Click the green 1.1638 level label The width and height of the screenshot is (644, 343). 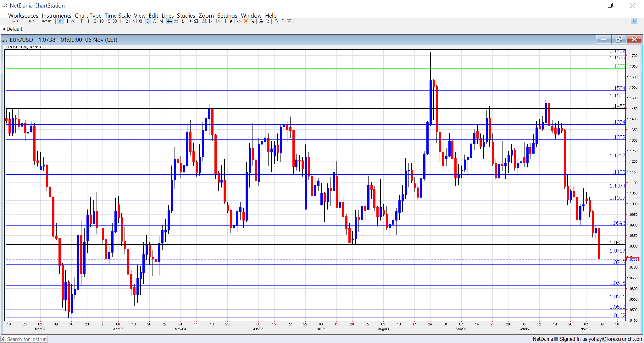pyautogui.click(x=618, y=66)
